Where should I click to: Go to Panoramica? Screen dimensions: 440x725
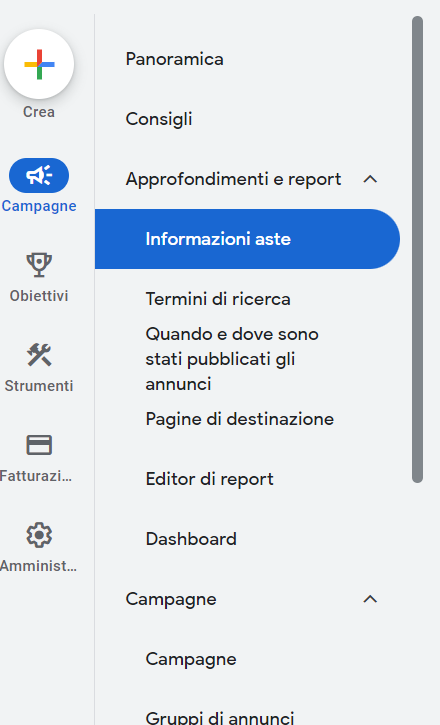[175, 59]
